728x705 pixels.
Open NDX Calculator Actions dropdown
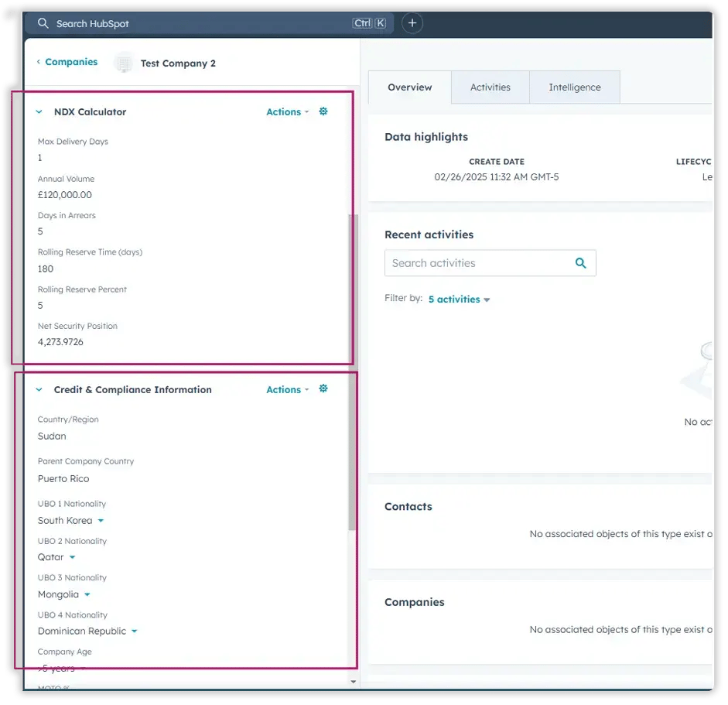[287, 112]
